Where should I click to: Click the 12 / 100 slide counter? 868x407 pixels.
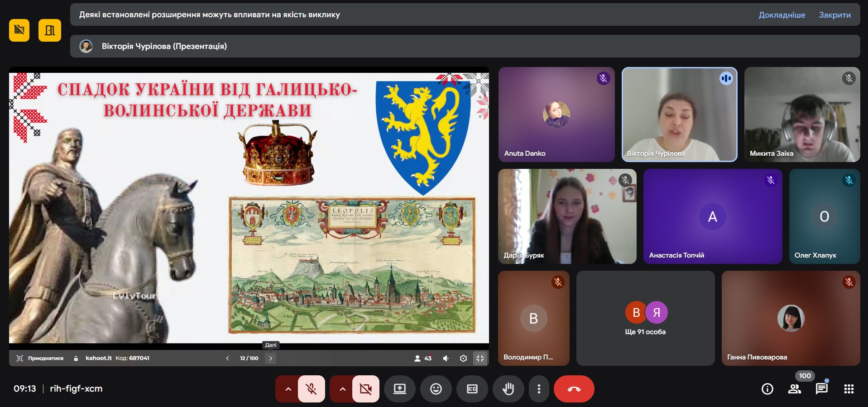point(249,358)
